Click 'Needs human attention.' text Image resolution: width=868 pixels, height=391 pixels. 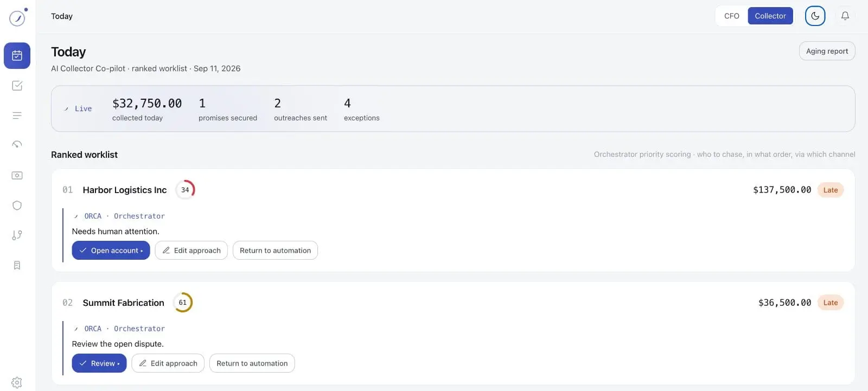(x=116, y=231)
